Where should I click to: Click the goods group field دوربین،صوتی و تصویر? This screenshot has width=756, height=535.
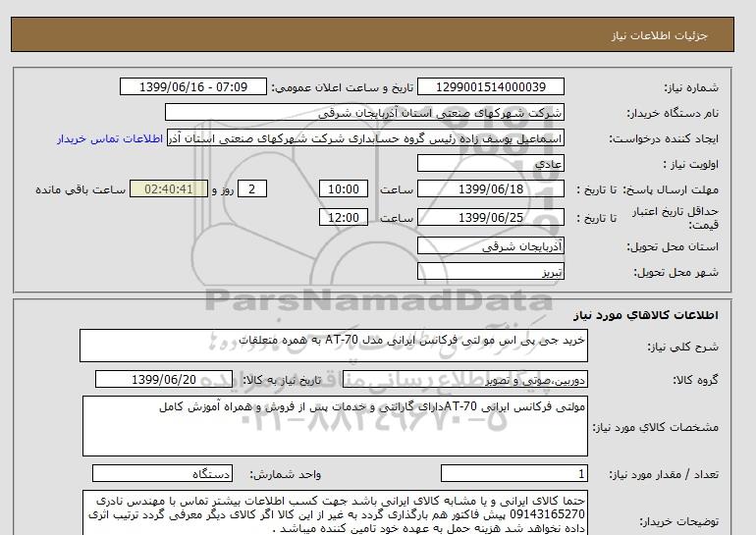click(x=465, y=379)
